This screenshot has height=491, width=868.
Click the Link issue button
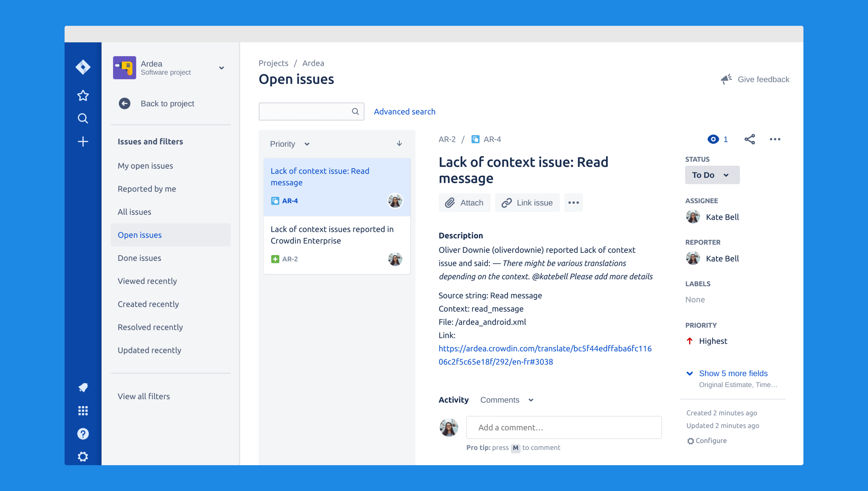(527, 203)
